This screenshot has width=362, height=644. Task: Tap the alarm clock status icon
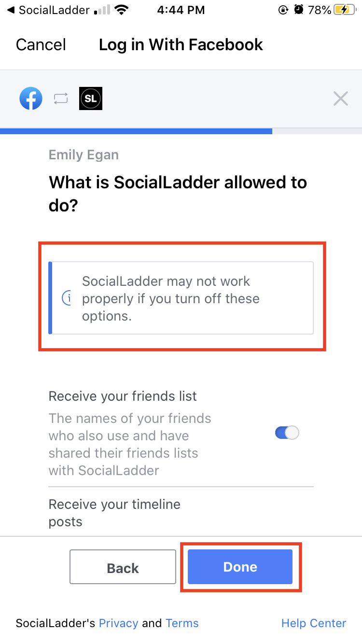coord(299,10)
